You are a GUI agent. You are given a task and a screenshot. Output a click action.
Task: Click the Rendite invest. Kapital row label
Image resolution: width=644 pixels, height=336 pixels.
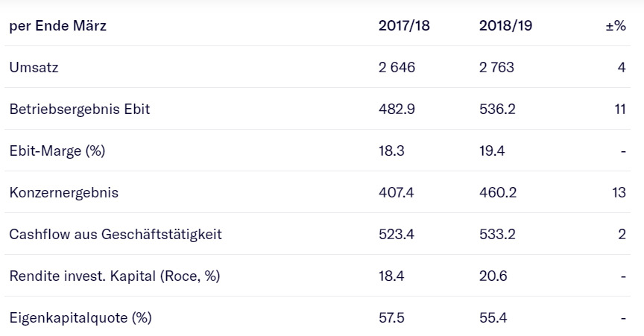pos(115,276)
